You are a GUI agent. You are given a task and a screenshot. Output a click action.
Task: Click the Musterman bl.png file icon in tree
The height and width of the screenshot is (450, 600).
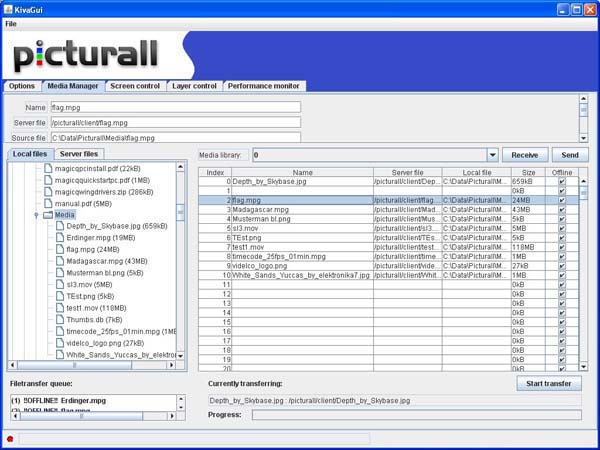[x=59, y=273]
